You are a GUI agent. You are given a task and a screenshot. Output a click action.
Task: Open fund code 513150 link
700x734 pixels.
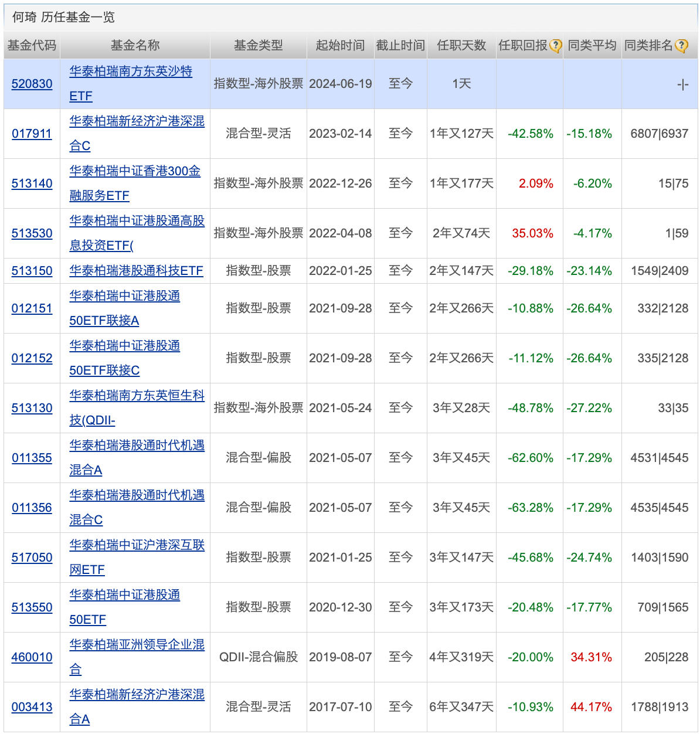click(x=32, y=271)
